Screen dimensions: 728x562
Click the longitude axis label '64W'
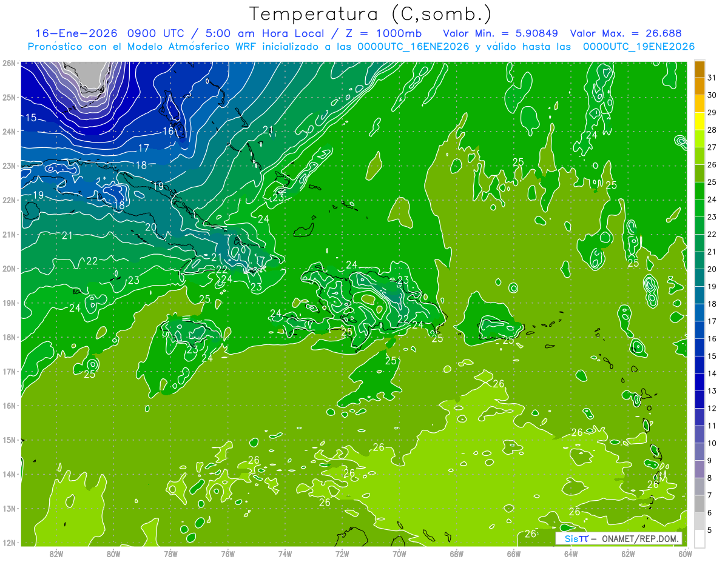(x=571, y=554)
